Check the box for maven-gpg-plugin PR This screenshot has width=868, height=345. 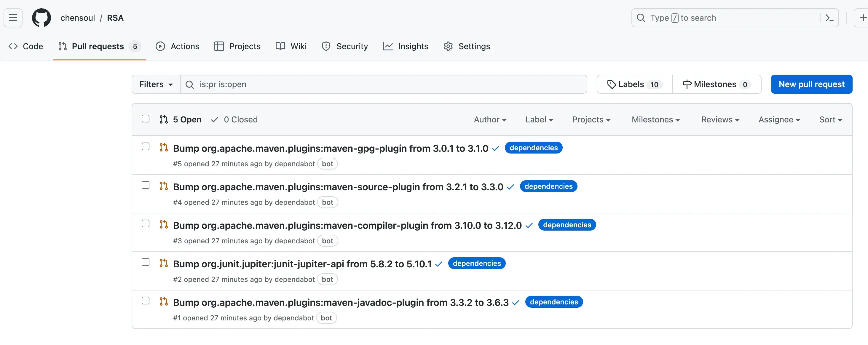146,147
